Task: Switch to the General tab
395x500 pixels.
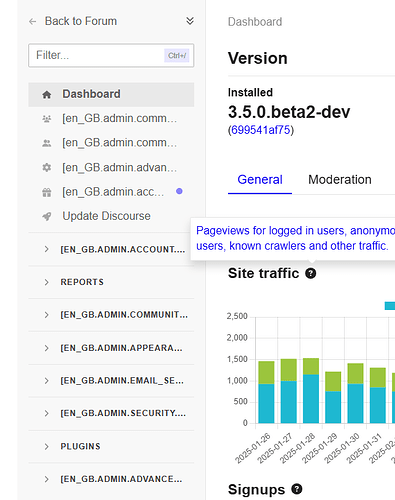Action: coord(260,180)
